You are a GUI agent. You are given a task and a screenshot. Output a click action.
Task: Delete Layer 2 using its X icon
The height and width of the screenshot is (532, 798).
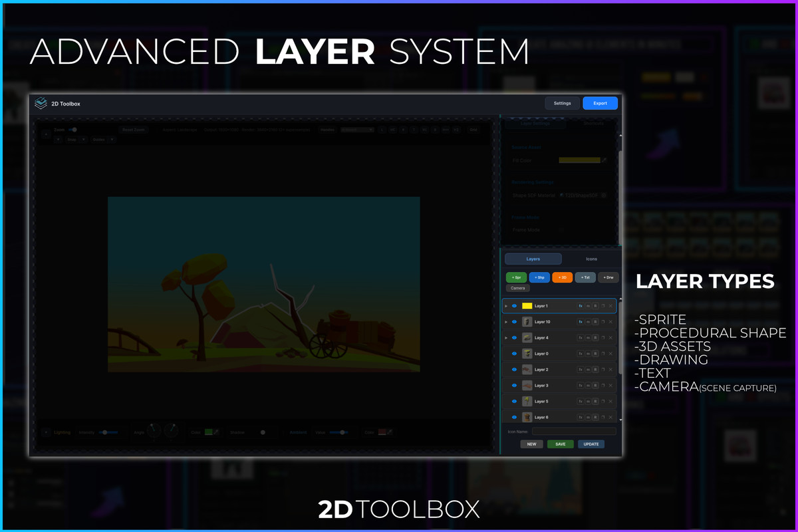coord(610,370)
